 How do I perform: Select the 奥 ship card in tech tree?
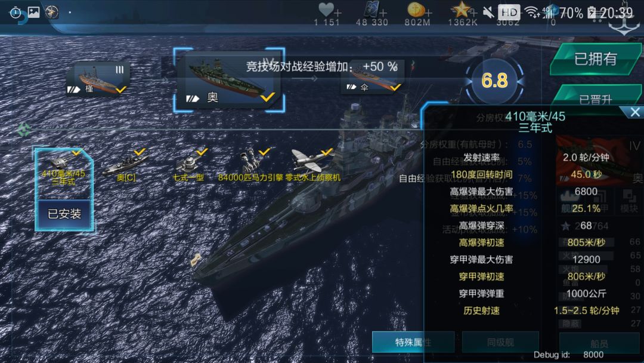[229, 80]
